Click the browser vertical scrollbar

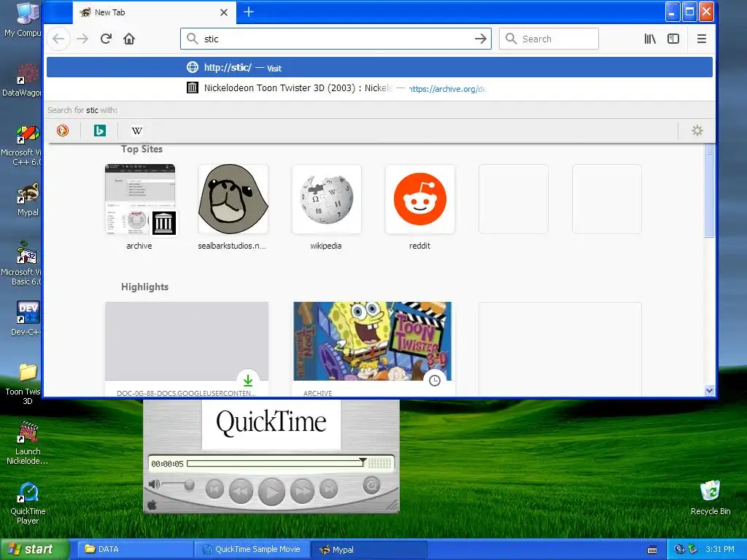pyautogui.click(x=709, y=190)
